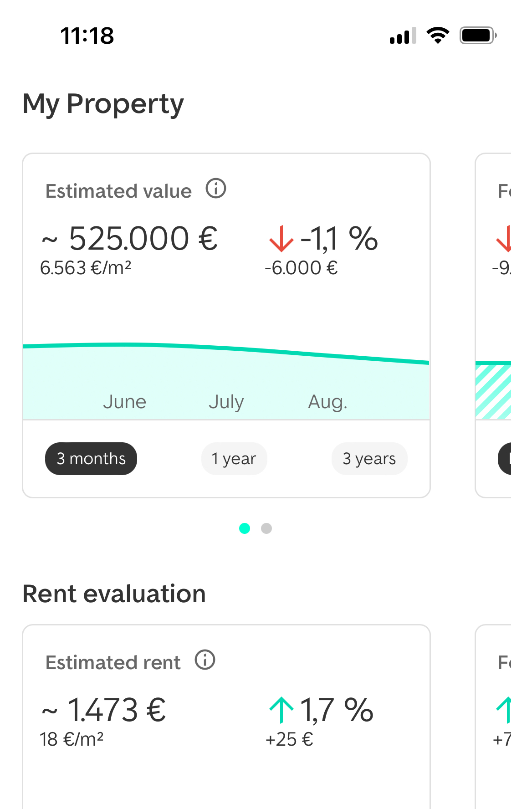This screenshot has height=809, width=532.
Task: Go to first carousel page dot
Action: coord(245,528)
